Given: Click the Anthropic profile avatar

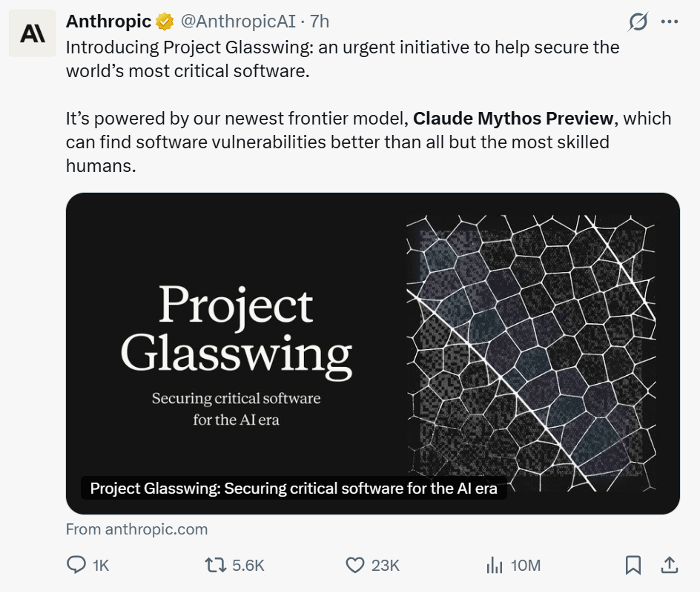Looking at the screenshot, I should pyautogui.click(x=32, y=33).
